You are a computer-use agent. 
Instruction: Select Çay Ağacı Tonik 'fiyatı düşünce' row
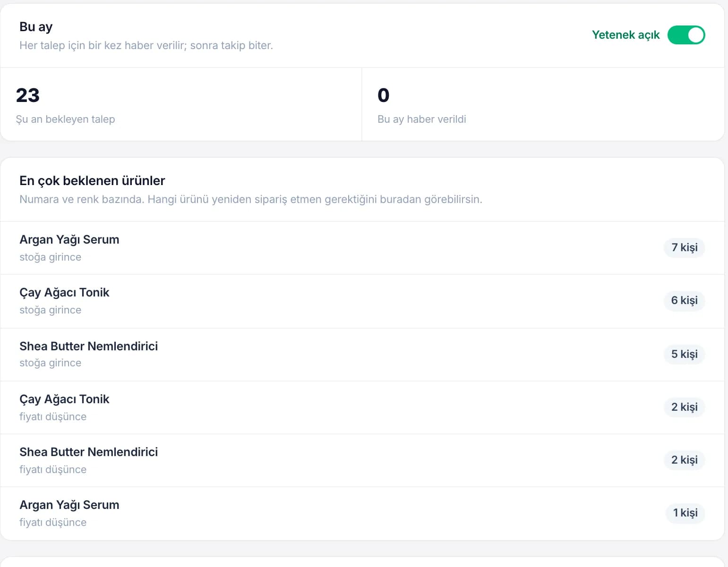click(x=362, y=407)
